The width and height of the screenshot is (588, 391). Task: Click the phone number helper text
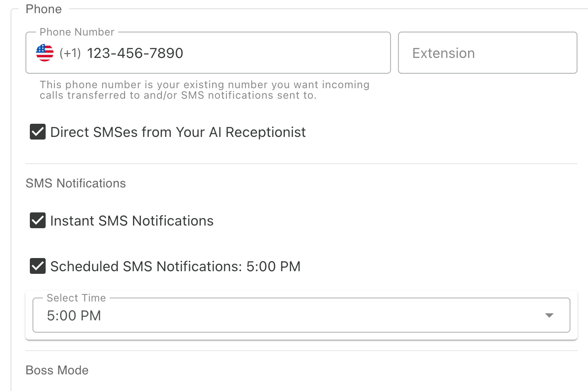[204, 90]
